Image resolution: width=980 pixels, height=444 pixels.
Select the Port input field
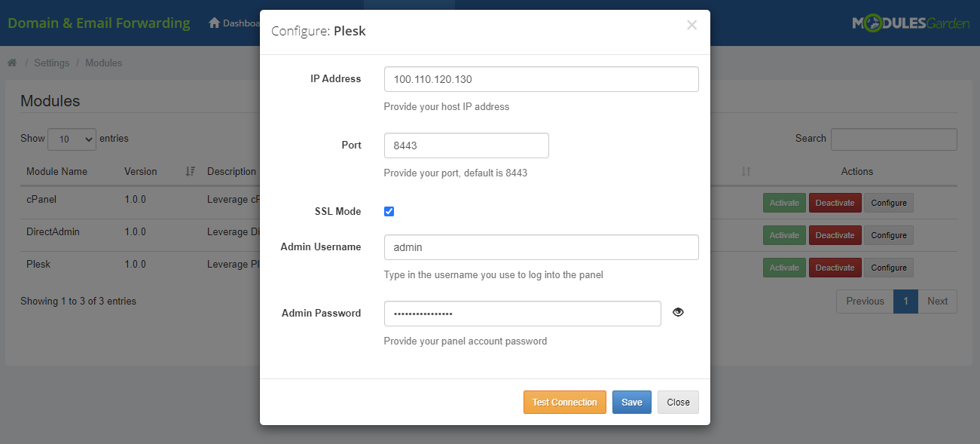tap(466, 145)
